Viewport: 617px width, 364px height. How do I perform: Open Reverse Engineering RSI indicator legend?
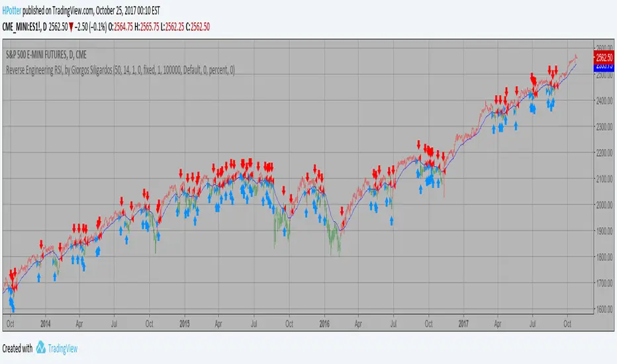pyautogui.click(x=120, y=70)
